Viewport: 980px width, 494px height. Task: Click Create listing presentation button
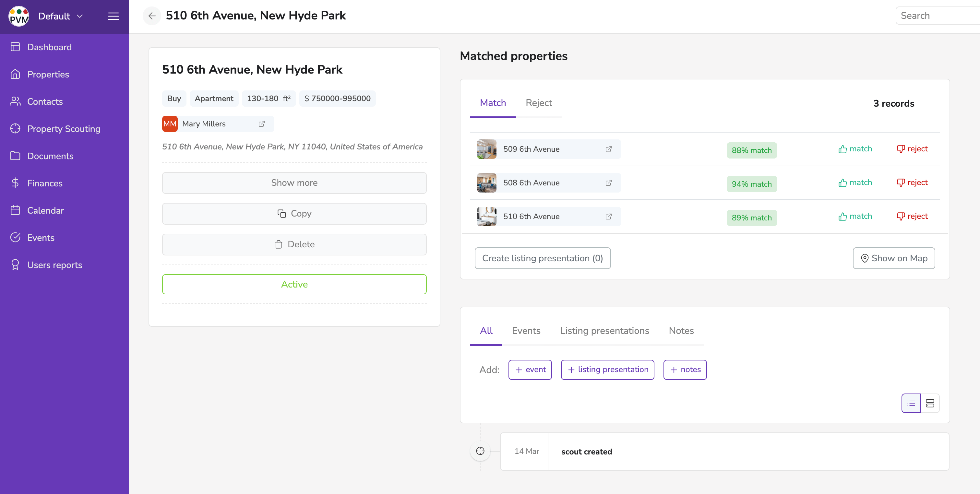[x=542, y=258]
